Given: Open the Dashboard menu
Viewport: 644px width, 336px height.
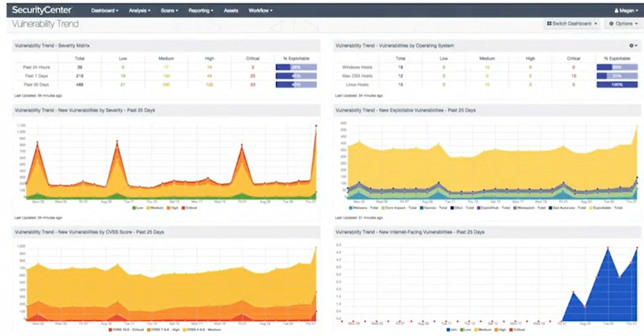Looking at the screenshot, I should click(x=104, y=11).
